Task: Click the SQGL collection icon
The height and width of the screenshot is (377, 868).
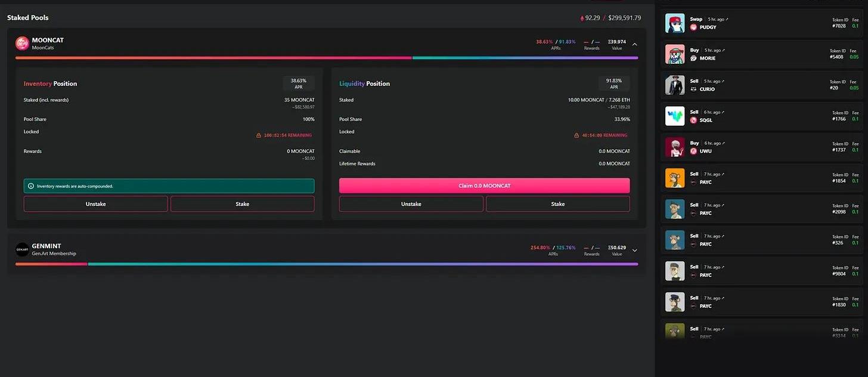Action: tap(693, 120)
